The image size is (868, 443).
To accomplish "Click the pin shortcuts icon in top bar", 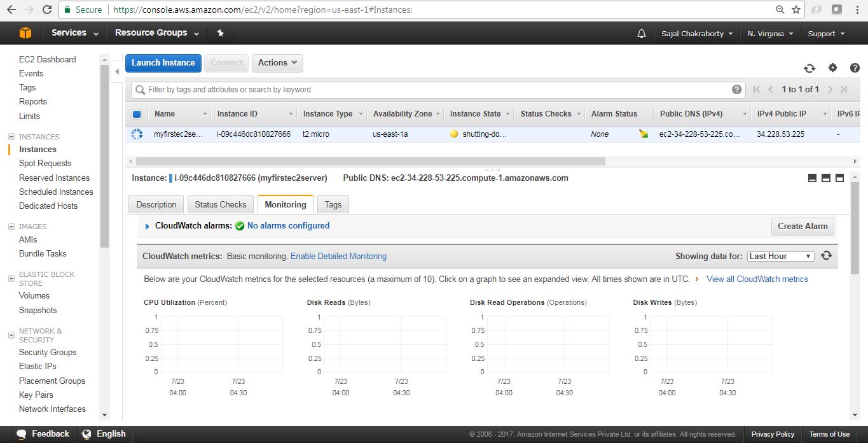I will pyautogui.click(x=220, y=33).
